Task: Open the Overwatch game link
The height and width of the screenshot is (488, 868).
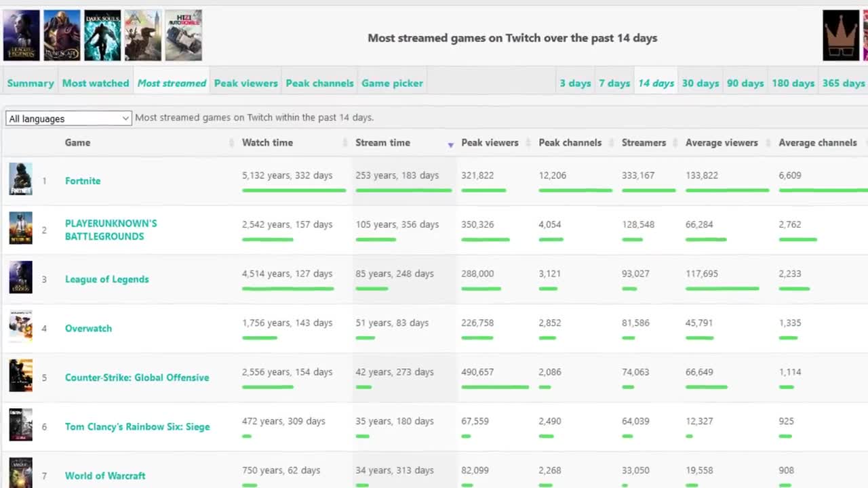Action: (x=88, y=328)
